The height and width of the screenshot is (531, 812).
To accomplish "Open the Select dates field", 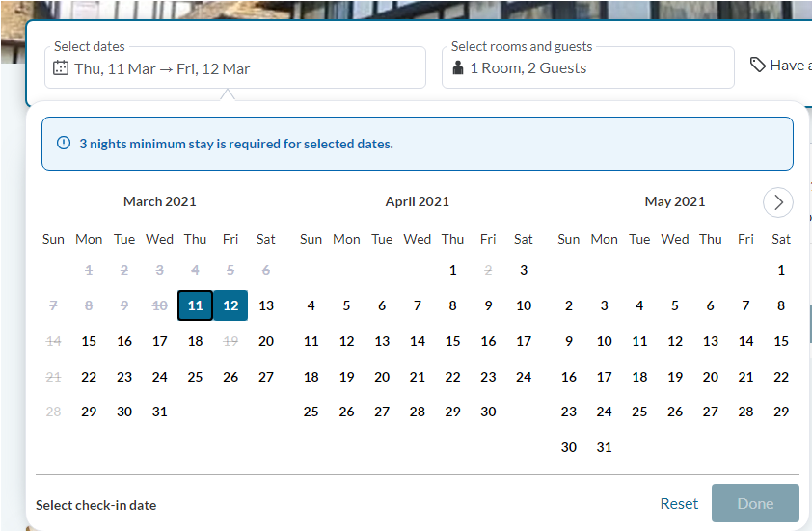I will (235, 67).
